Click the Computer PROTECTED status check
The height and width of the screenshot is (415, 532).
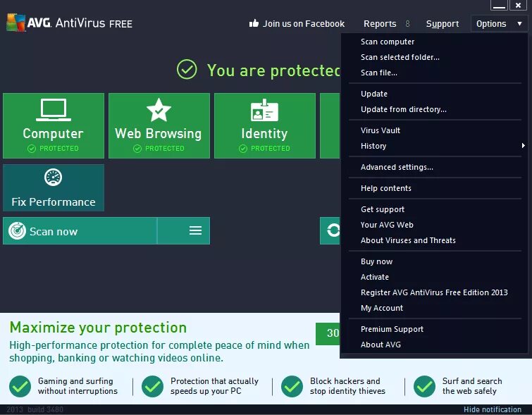pos(32,149)
